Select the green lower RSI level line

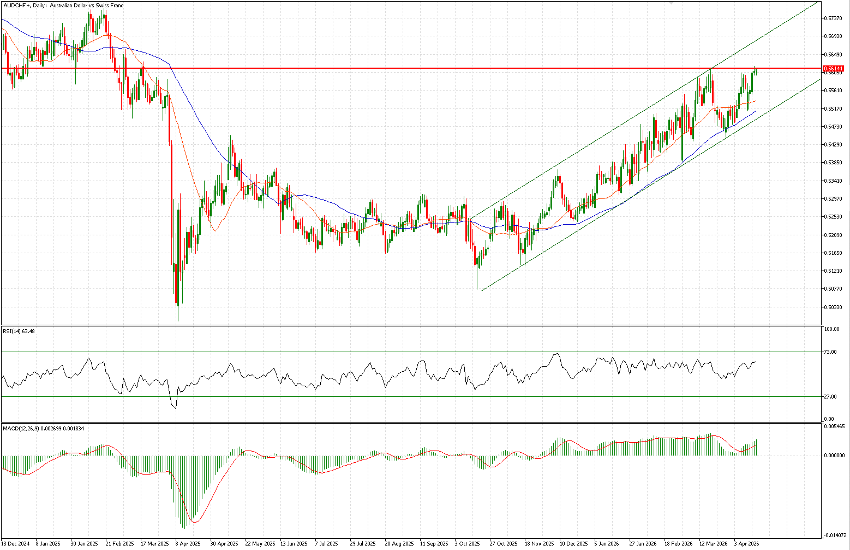(400, 396)
